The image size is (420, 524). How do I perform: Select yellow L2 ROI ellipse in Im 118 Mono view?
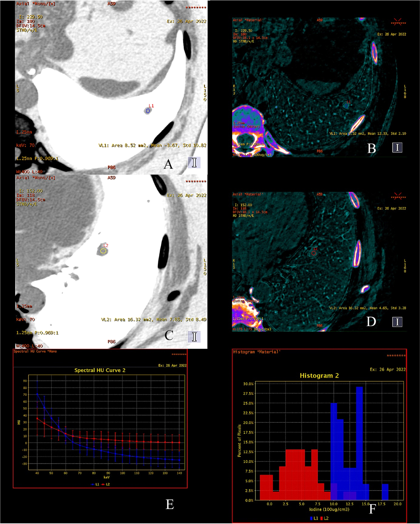click(103, 251)
